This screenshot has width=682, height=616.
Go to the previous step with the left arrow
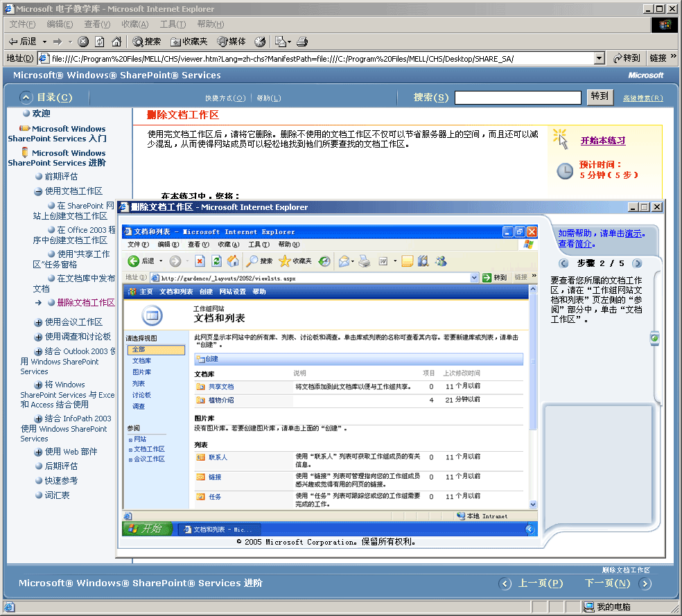tap(563, 263)
